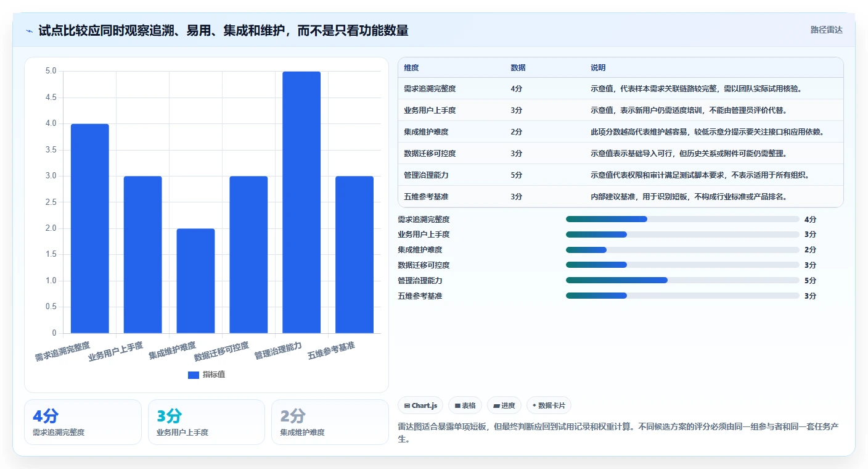The width and height of the screenshot is (868, 469).
Task: Click the Chart.js tag
Action: tap(420, 405)
